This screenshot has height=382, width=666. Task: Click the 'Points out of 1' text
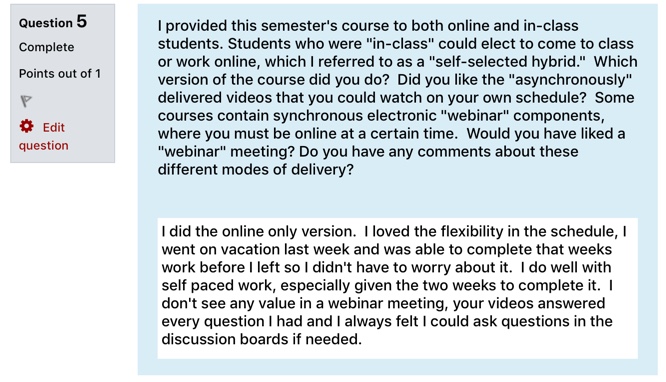click(x=60, y=74)
